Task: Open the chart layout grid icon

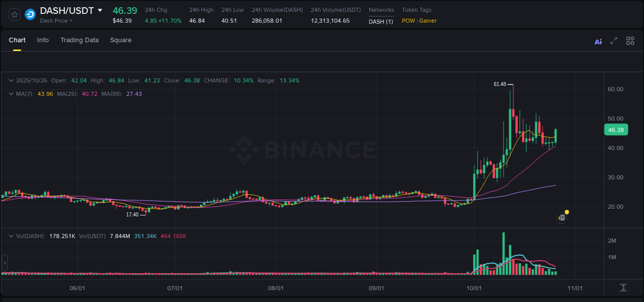Action: (x=630, y=40)
